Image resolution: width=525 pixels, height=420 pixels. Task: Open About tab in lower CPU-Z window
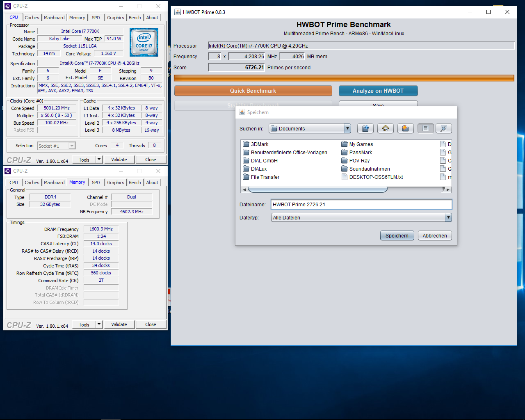(152, 183)
